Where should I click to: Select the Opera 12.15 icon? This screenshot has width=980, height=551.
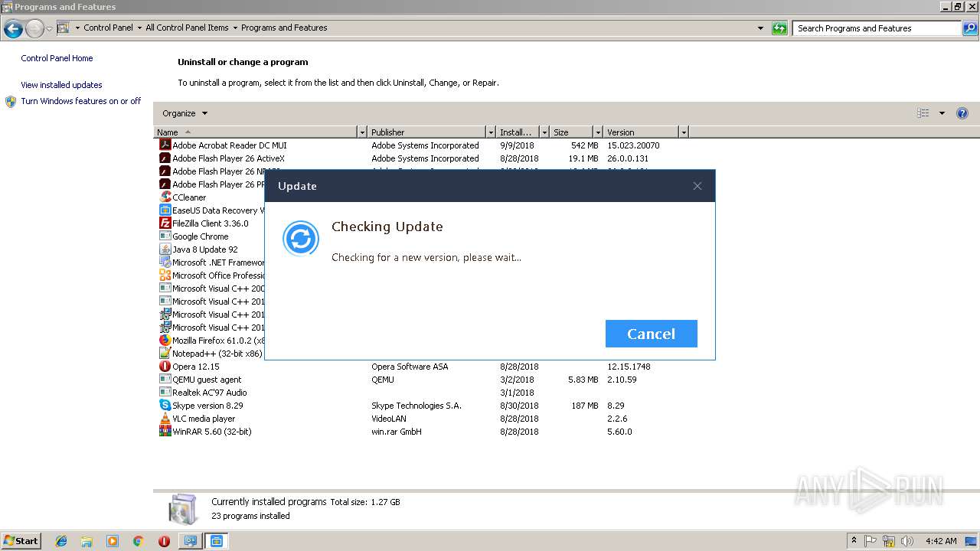(165, 367)
